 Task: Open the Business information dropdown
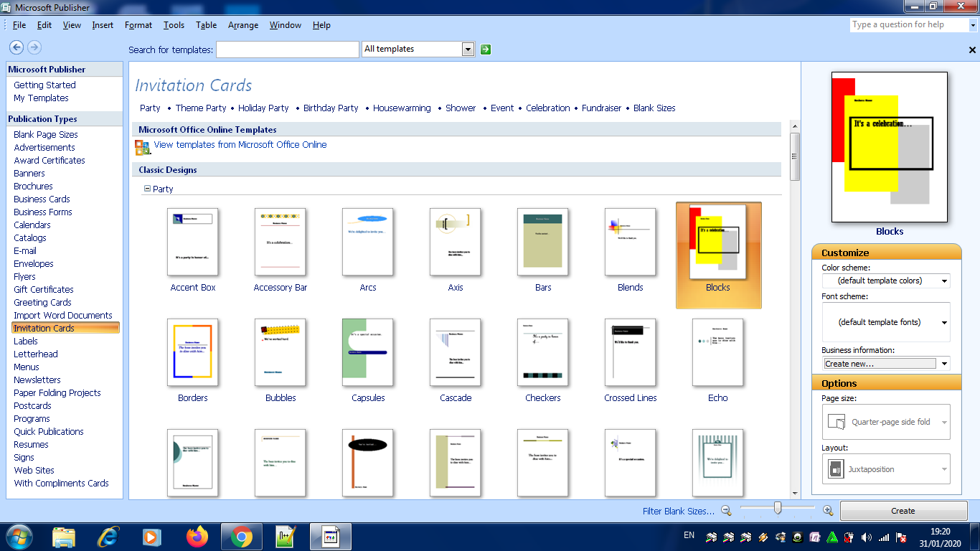point(944,364)
